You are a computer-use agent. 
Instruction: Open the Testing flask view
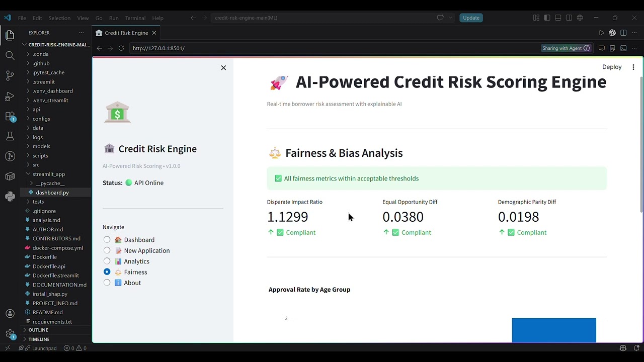pyautogui.click(x=10, y=136)
